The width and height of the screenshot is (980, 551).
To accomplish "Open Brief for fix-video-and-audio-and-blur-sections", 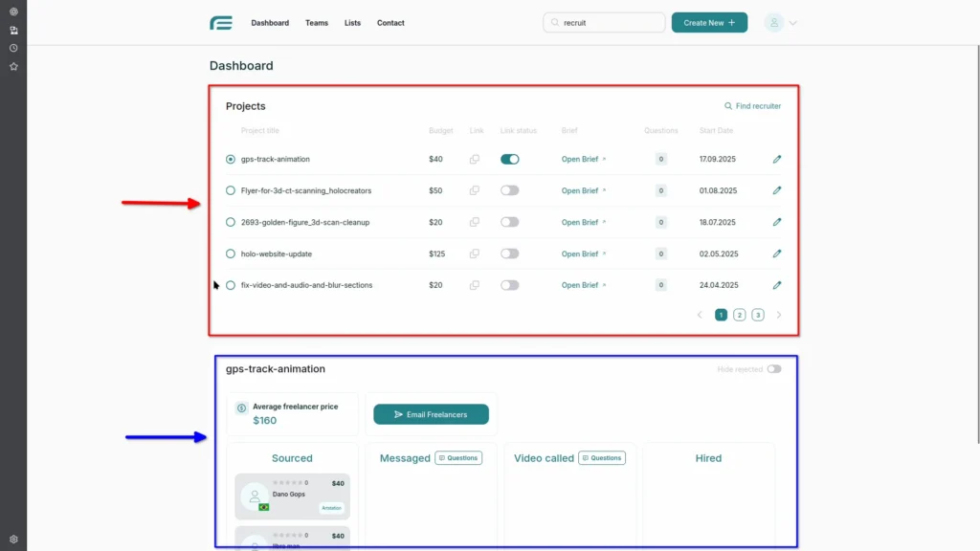I will [582, 284].
